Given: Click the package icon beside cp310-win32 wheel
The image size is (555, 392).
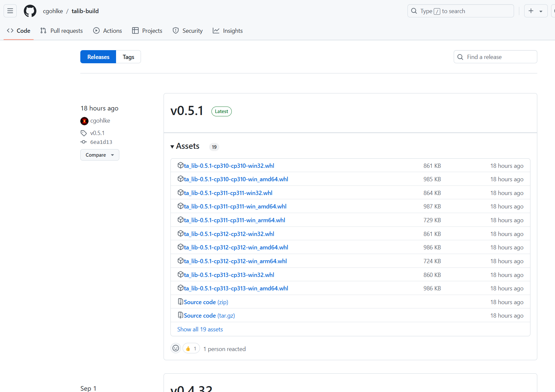Looking at the screenshot, I should [181, 165].
